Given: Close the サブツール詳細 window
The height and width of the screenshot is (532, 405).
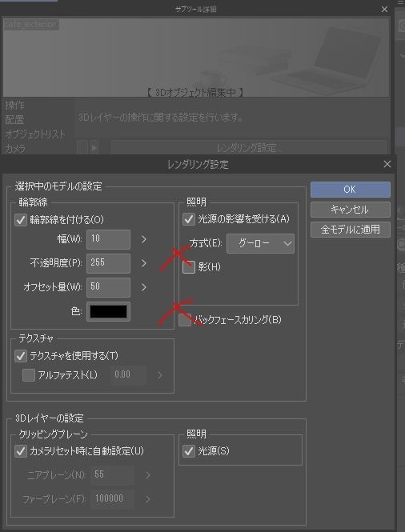Looking at the screenshot, I should tap(384, 9).
